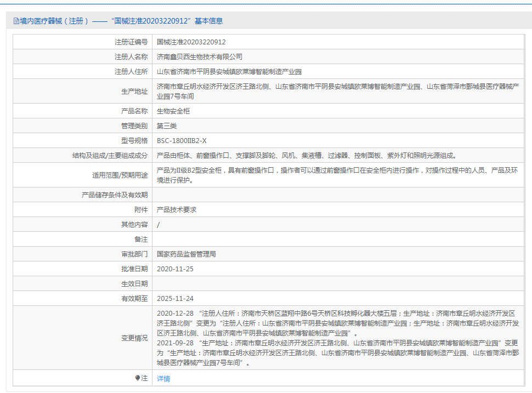Click the 备注 empty value cell
The image size is (532, 393).
pyautogui.click(x=274, y=239)
